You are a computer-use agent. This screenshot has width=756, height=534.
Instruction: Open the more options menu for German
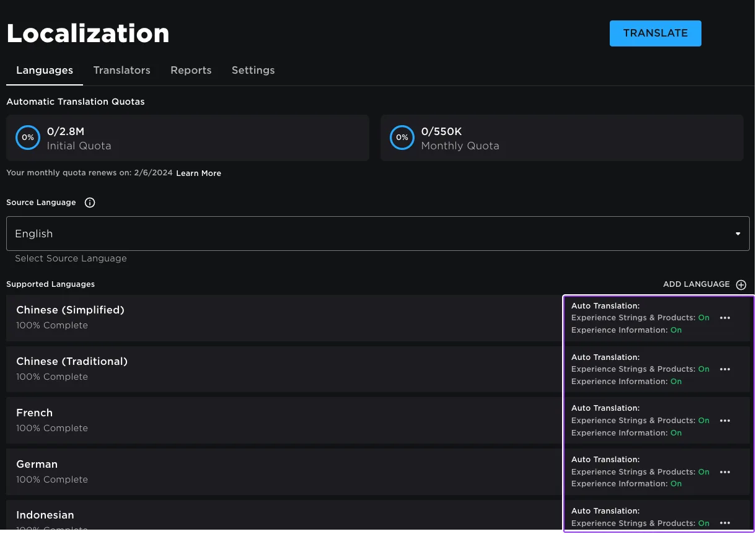tap(725, 472)
